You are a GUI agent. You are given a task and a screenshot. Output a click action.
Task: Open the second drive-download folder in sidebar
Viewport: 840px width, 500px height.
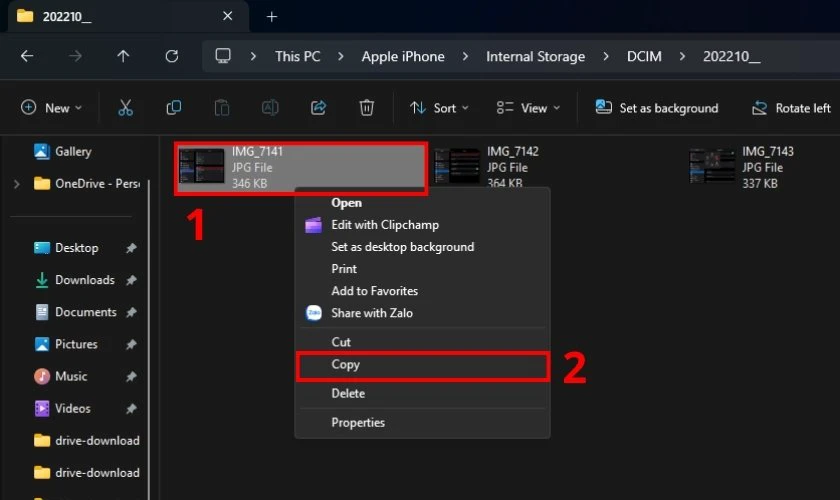tap(87, 473)
